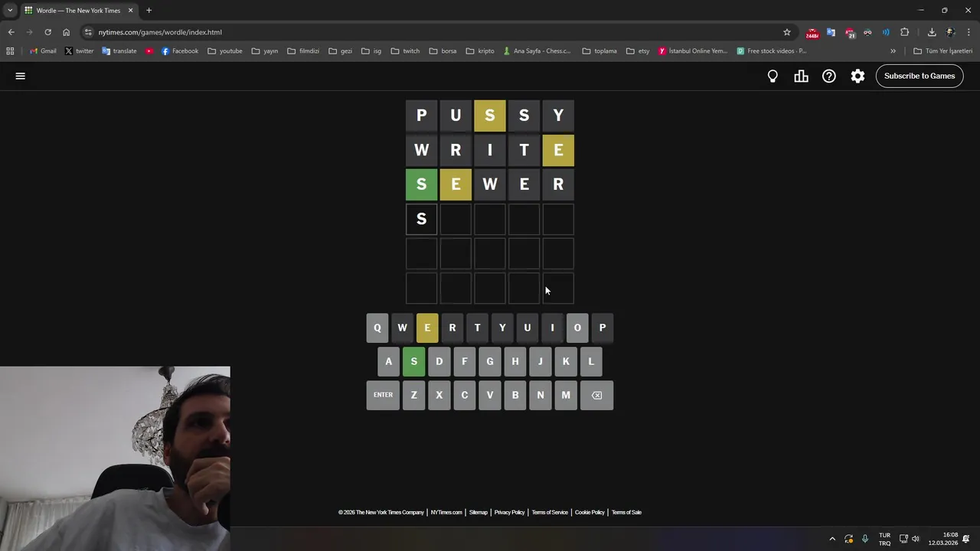
Task: Open the twitter bookmark
Action: pyautogui.click(x=79, y=51)
